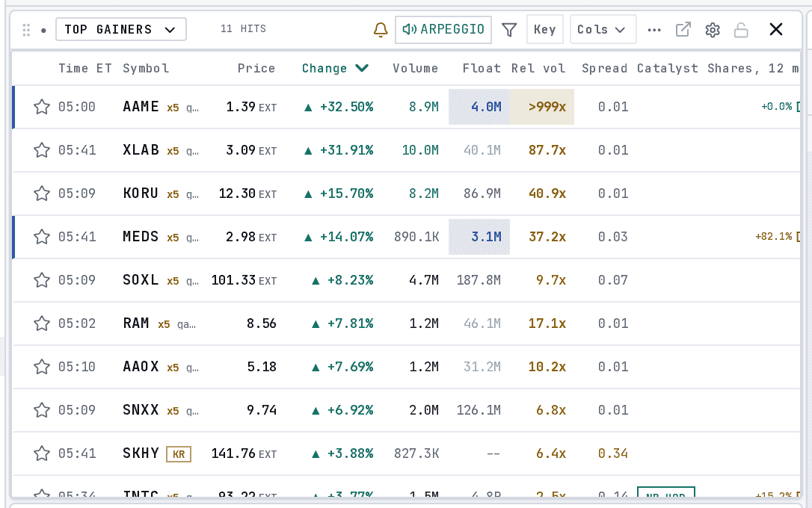Click the x5 badge next to AAME
The height and width of the screenshot is (508, 812).
point(173,108)
